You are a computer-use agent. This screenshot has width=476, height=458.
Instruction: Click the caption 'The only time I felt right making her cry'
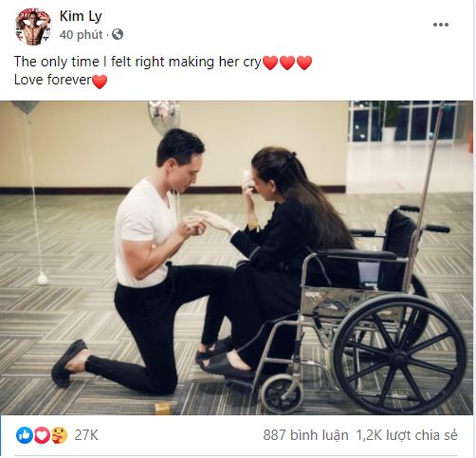tap(137, 62)
